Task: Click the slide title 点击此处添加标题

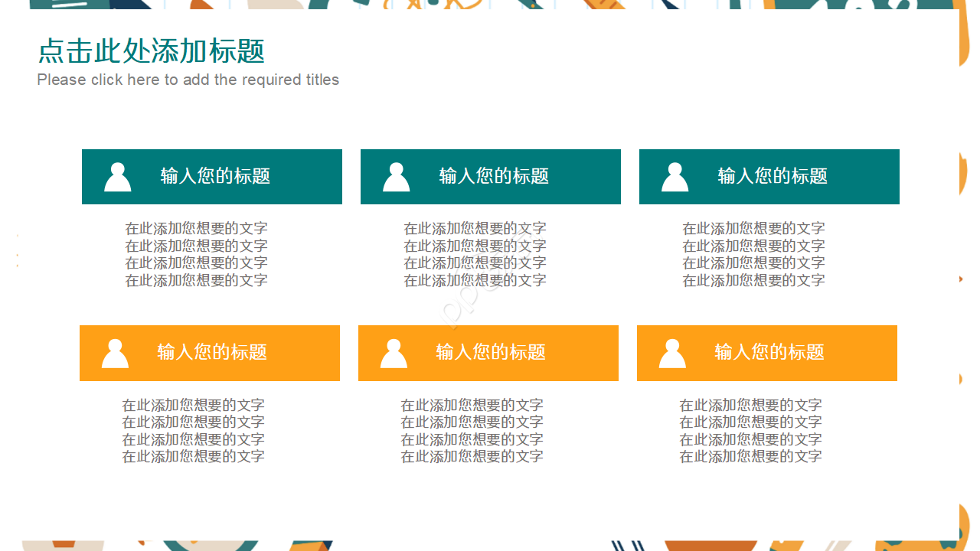Action: pyautogui.click(x=151, y=52)
